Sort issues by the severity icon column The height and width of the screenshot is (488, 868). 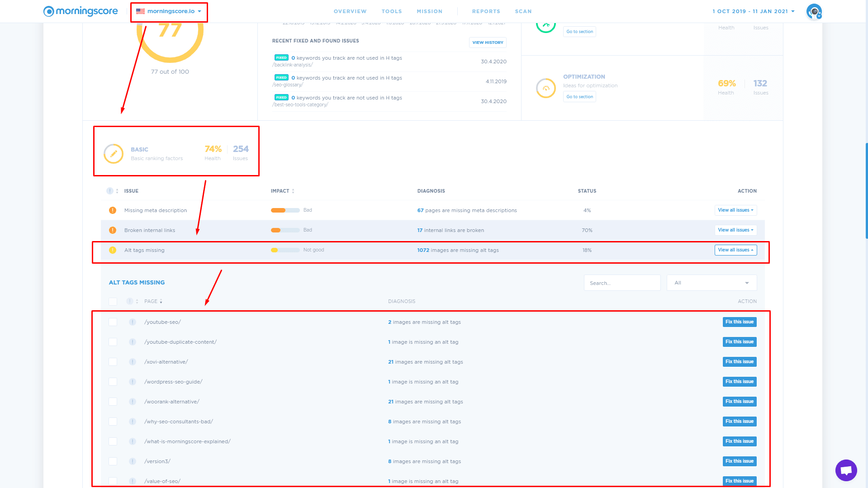[x=113, y=191]
